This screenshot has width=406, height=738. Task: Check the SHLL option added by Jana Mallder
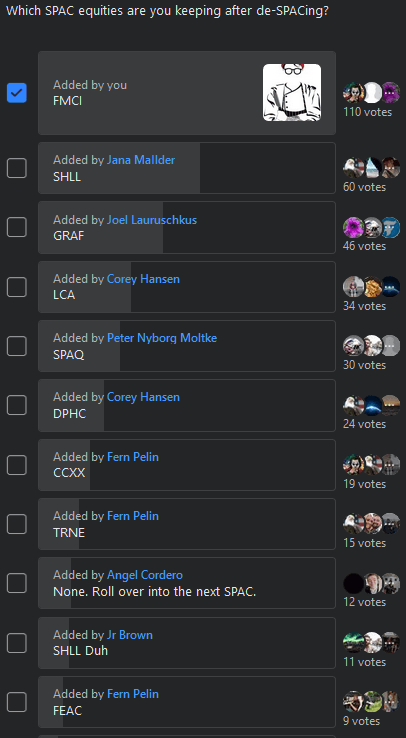[x=16, y=168]
